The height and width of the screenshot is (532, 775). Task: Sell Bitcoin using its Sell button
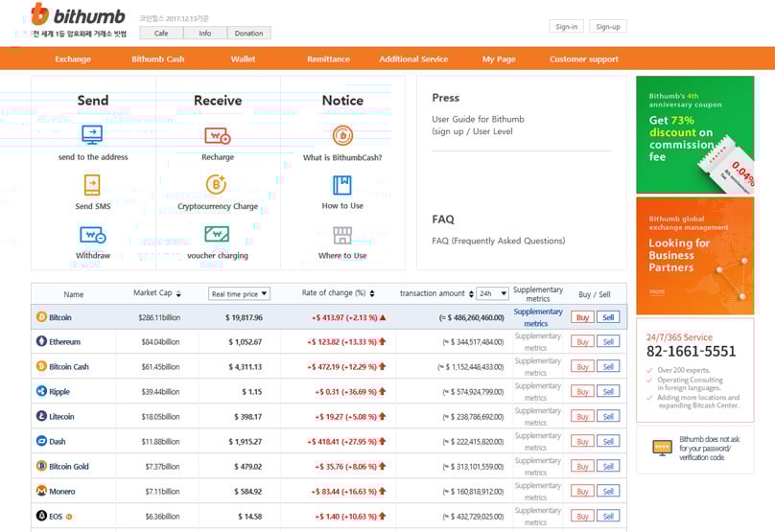tap(608, 317)
